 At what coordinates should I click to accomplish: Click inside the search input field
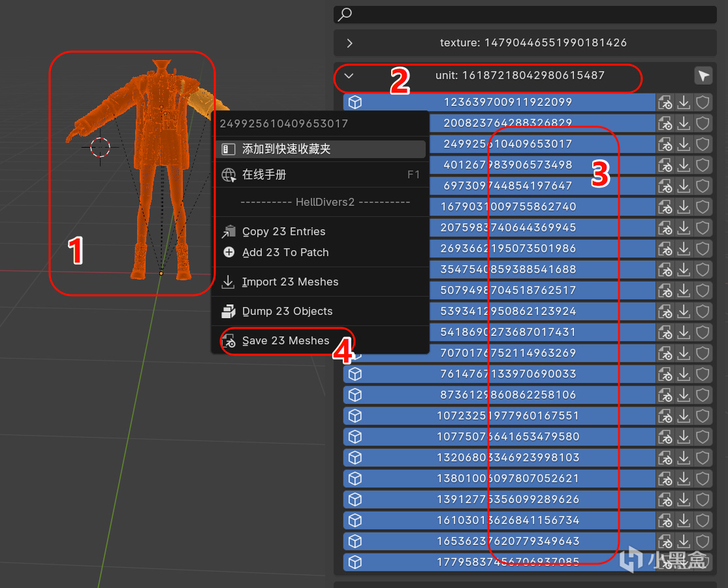(x=525, y=15)
